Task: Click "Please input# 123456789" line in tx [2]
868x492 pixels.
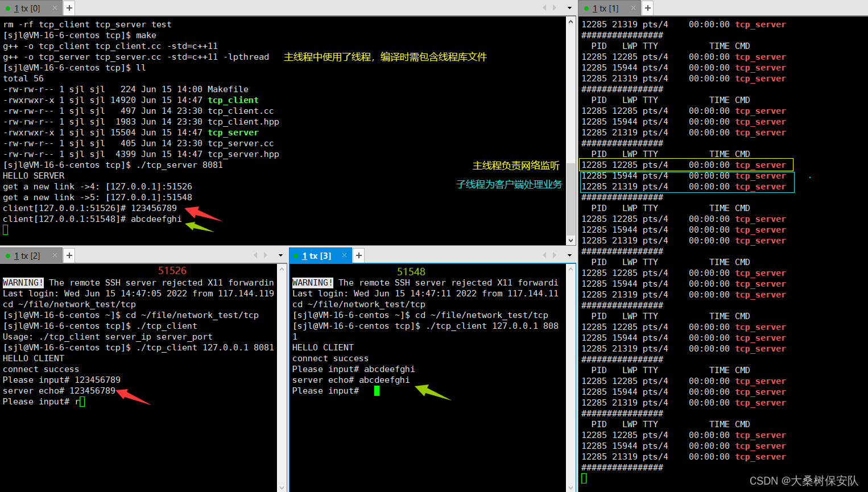Action: [x=61, y=380]
